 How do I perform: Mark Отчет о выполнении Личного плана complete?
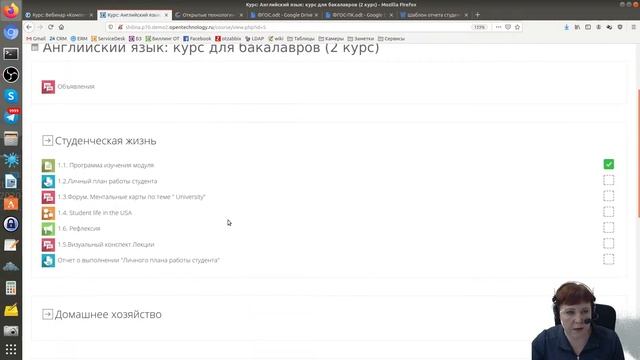tap(609, 259)
